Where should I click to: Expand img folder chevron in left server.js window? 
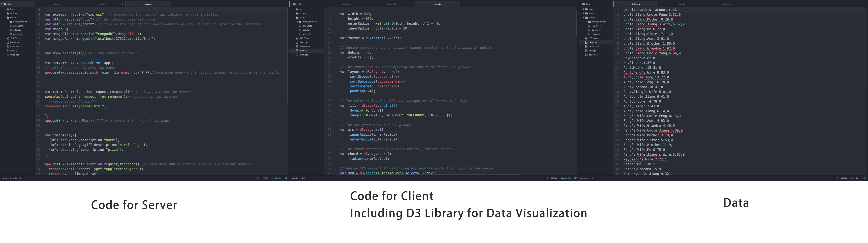click(5, 9)
